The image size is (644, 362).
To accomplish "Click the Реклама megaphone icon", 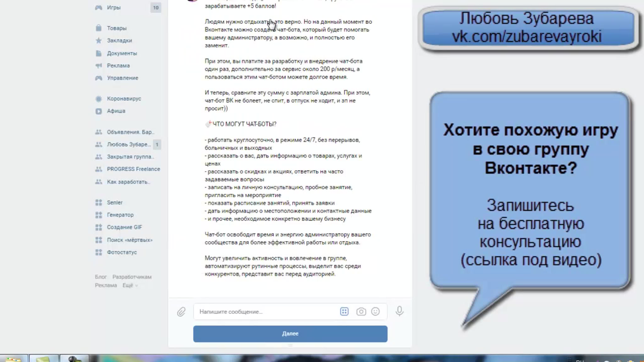I will [98, 66].
